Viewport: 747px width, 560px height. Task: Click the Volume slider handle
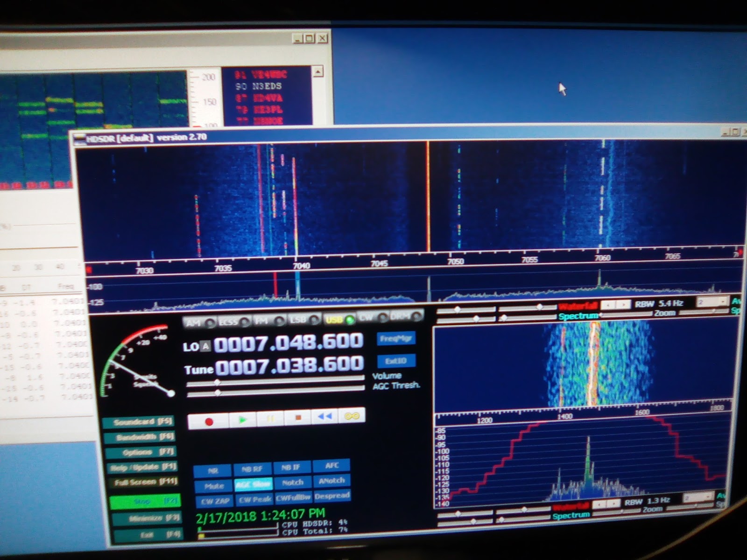pos(217,382)
